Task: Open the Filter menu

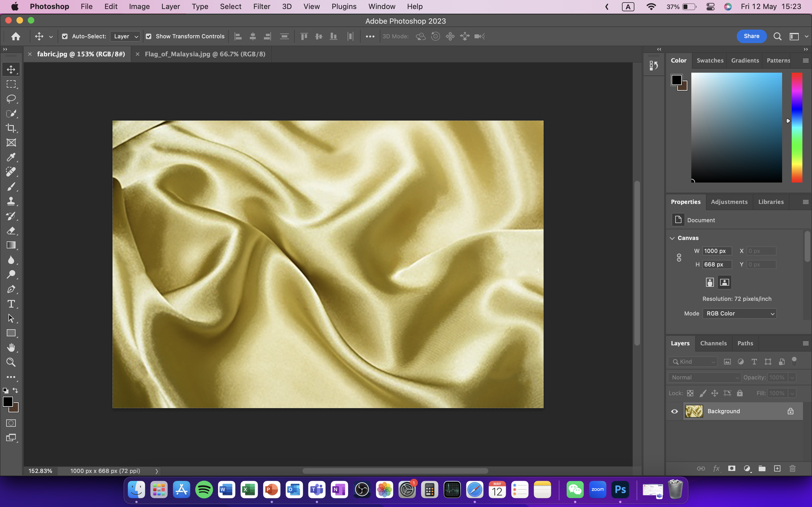Action: [x=261, y=6]
